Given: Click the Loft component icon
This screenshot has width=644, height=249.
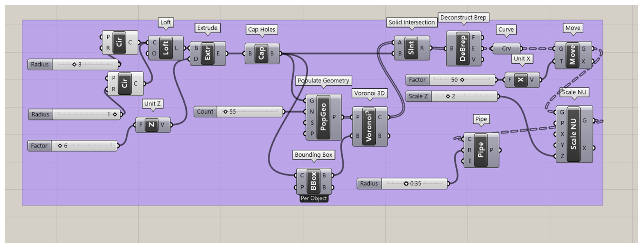Looking at the screenshot, I should point(166,48).
